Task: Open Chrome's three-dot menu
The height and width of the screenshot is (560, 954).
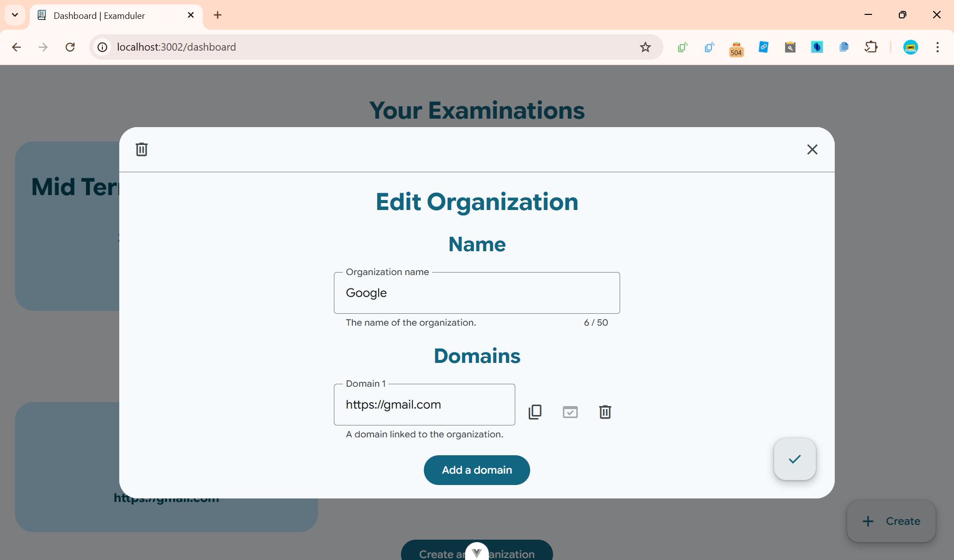Action: click(x=938, y=47)
